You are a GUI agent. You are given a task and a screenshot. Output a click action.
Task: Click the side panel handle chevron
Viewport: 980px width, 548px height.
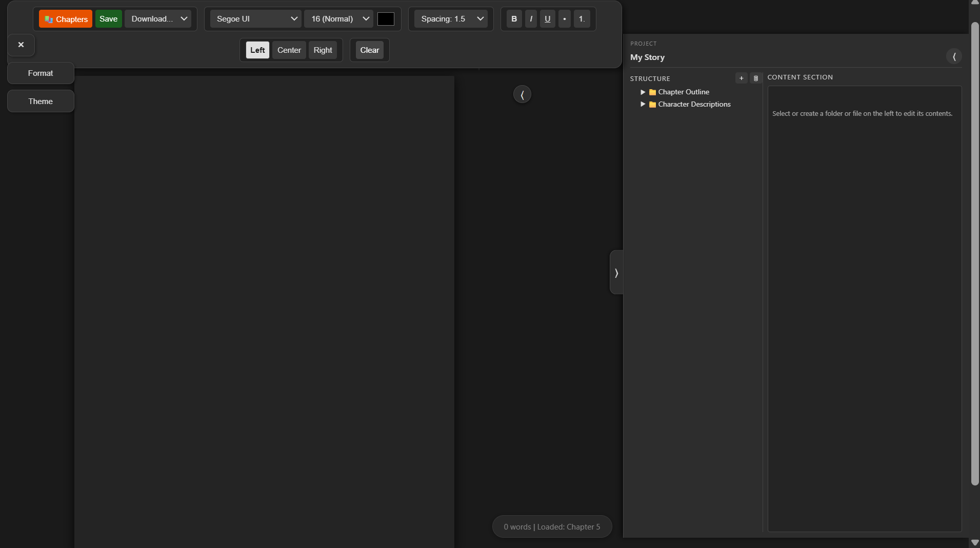click(616, 273)
